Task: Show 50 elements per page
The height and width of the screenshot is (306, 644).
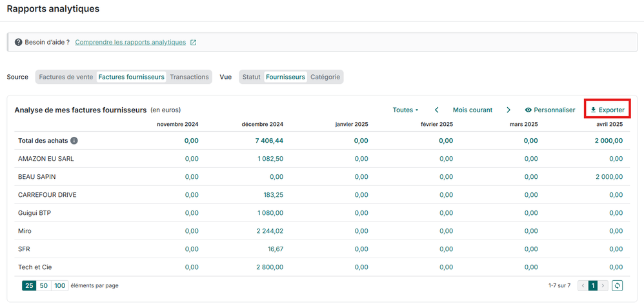Action: point(44,285)
